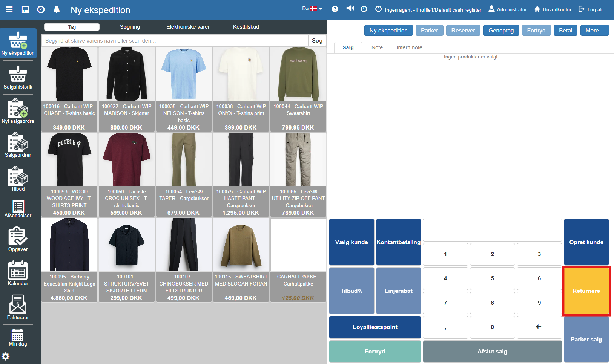Tap numpad key 5
614x364 pixels.
coord(492,278)
